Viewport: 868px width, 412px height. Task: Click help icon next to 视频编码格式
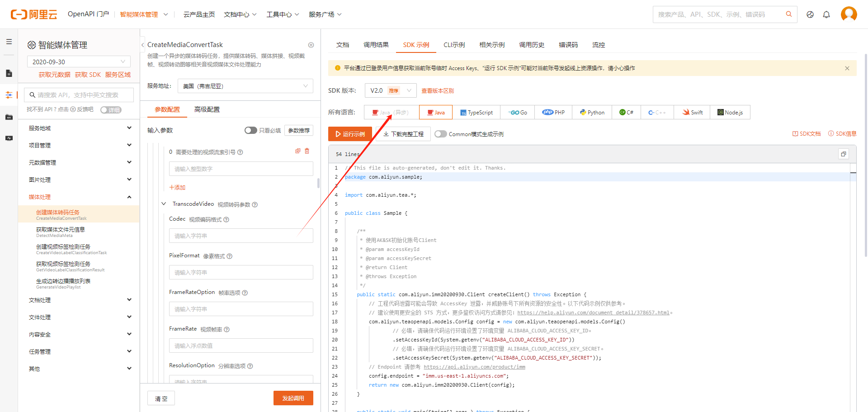226,220
